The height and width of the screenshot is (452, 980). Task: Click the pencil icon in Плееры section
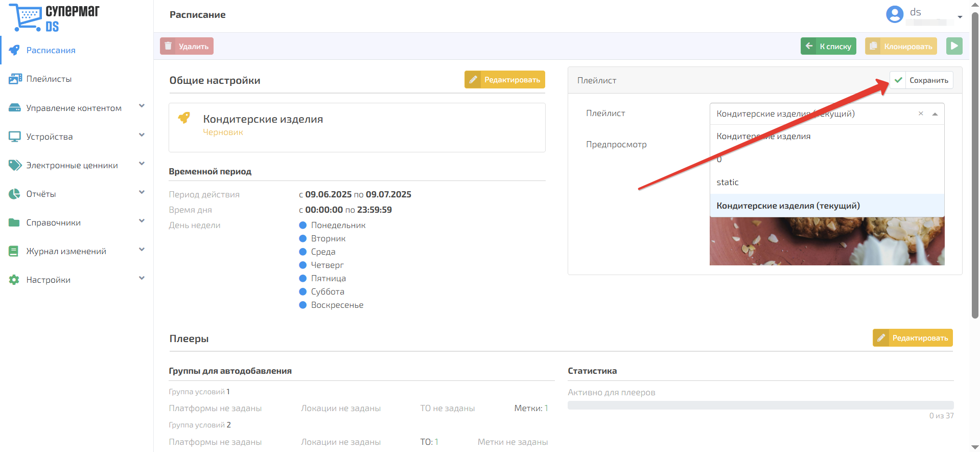[881, 337]
